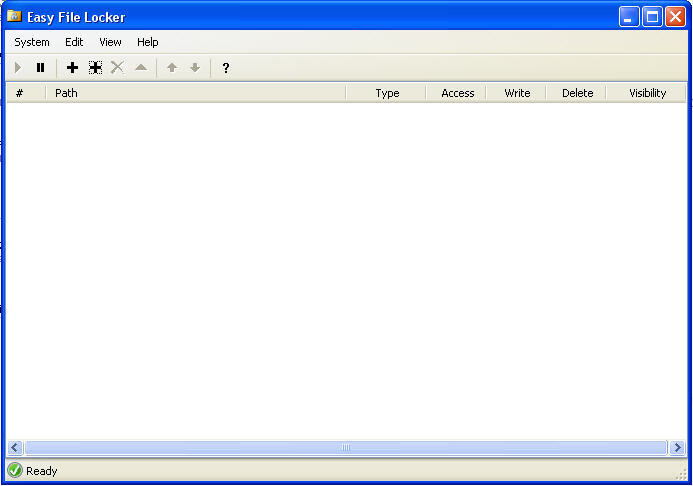Click the Type column header
Image resolution: width=693 pixels, height=486 pixels.
tap(386, 93)
